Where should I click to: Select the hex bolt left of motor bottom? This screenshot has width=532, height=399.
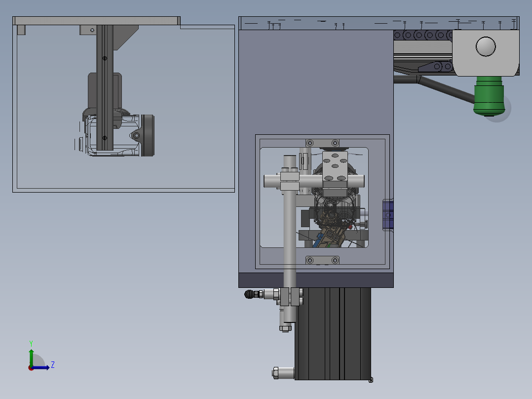point(283,373)
